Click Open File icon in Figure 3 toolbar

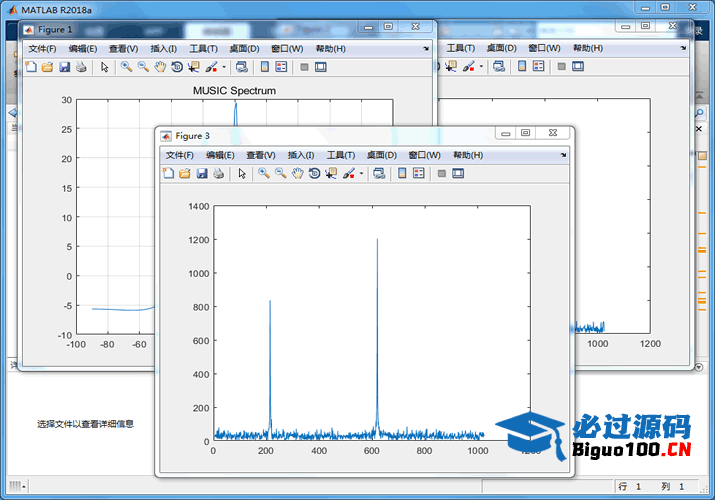coord(185,173)
